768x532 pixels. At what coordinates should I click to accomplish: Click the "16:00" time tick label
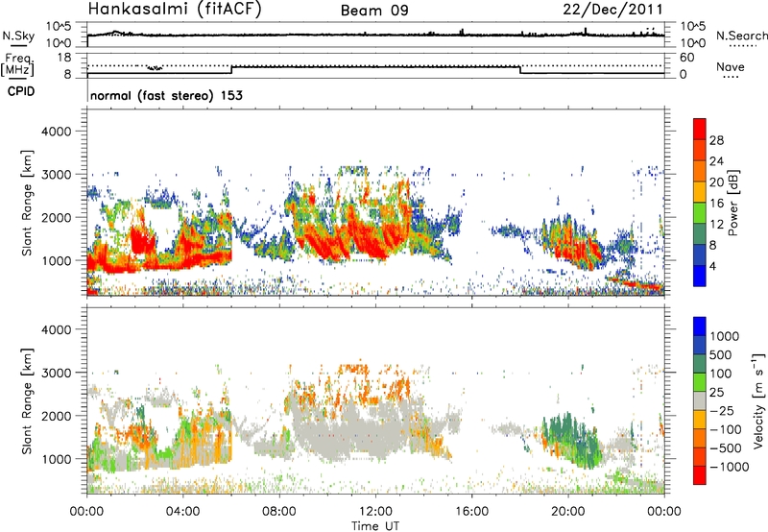click(471, 512)
